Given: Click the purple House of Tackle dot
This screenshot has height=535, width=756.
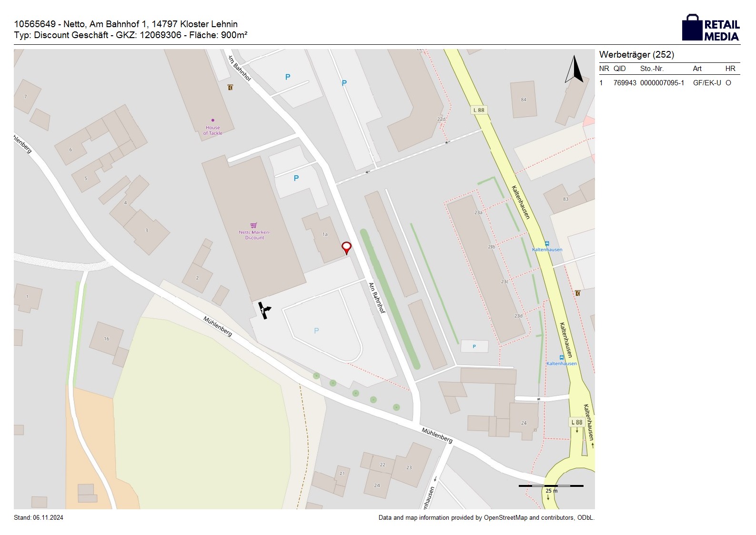Looking at the screenshot, I should [x=212, y=120].
